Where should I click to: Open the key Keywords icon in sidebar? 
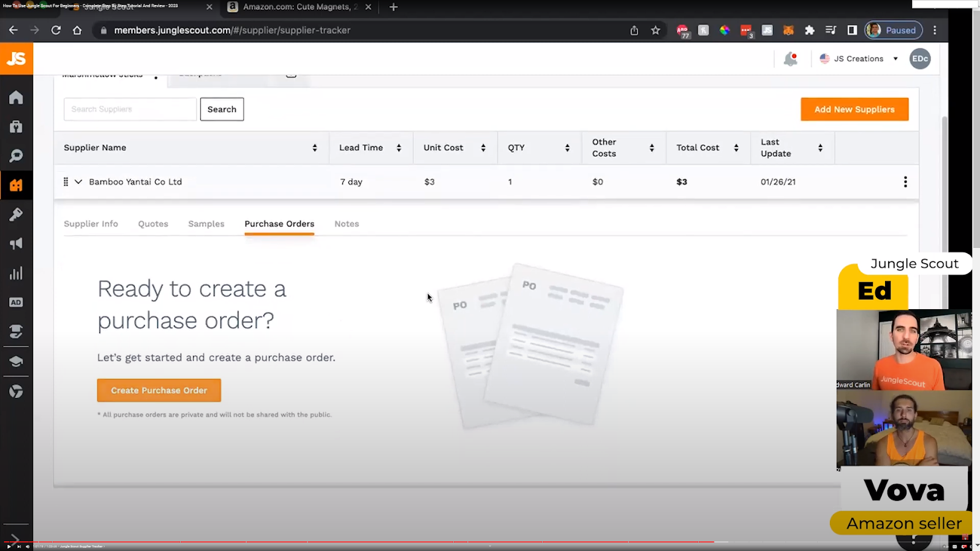click(16, 214)
